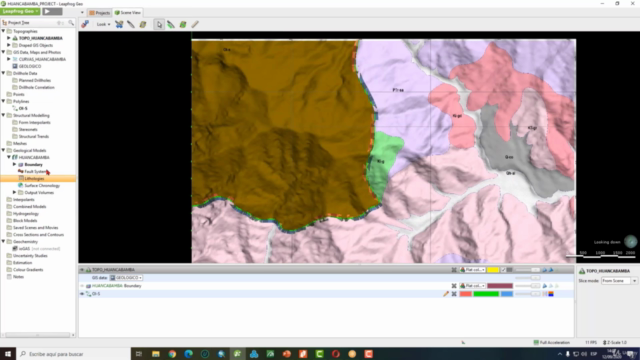
Task: Click the green colour swatch on OI-S row
Action: (486, 294)
